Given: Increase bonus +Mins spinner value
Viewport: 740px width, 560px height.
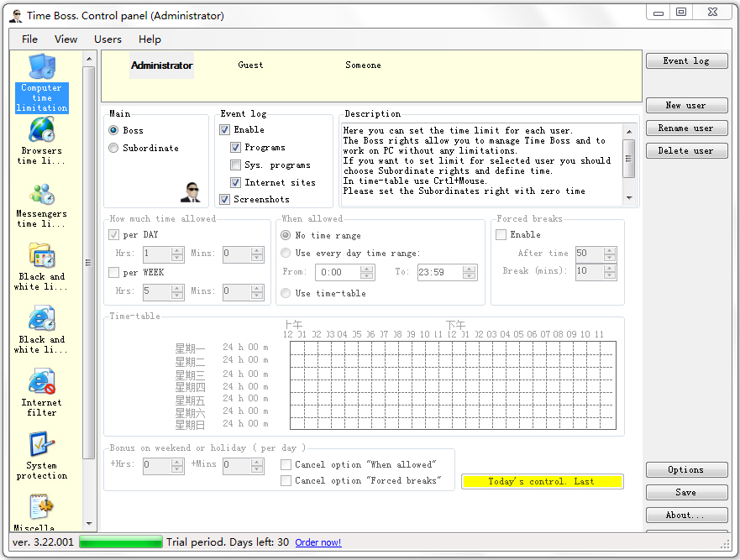Looking at the screenshot, I should pyautogui.click(x=257, y=463).
